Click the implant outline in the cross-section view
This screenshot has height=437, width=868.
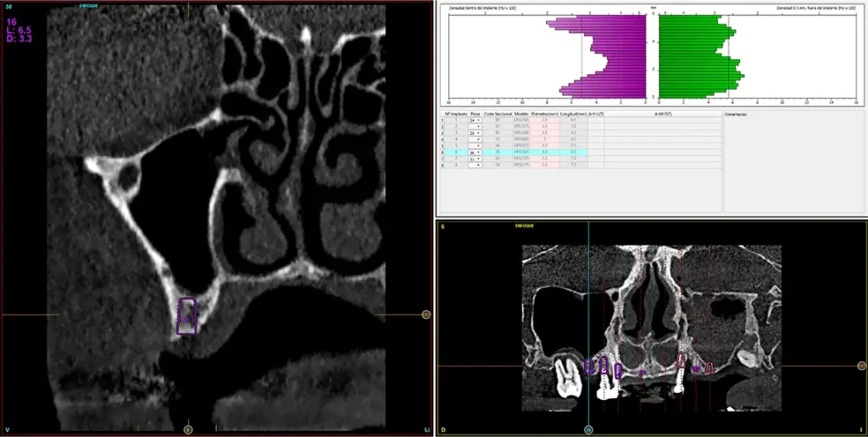click(187, 316)
